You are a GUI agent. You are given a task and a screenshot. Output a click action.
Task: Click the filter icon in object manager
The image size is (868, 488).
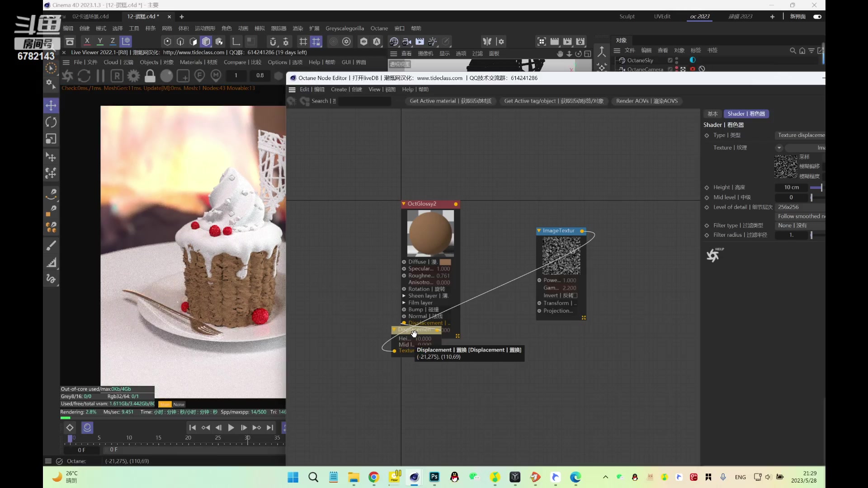[811, 51]
